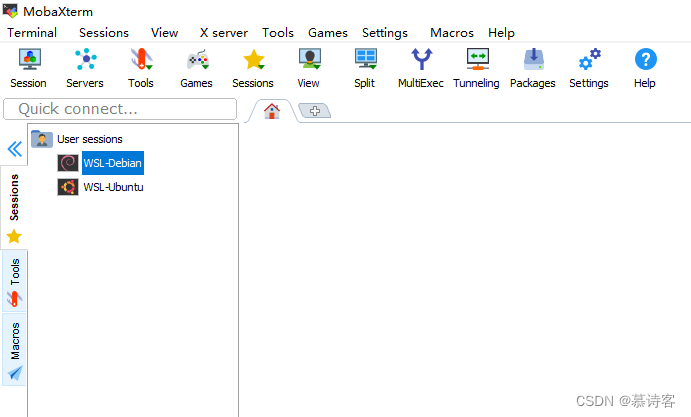Screen dimensions: 691x417
Task: Add a new tab with plus button
Action: 315,111
